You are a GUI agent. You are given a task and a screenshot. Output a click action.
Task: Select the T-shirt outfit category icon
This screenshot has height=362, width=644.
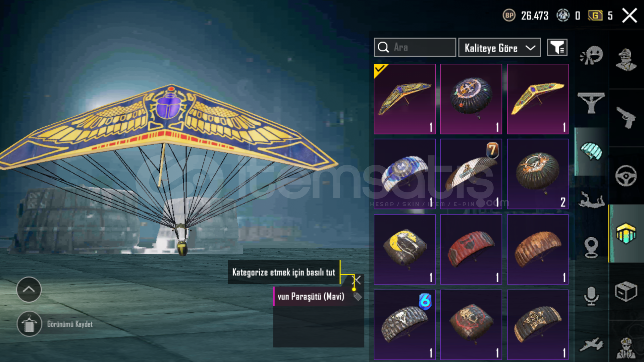[x=591, y=103]
